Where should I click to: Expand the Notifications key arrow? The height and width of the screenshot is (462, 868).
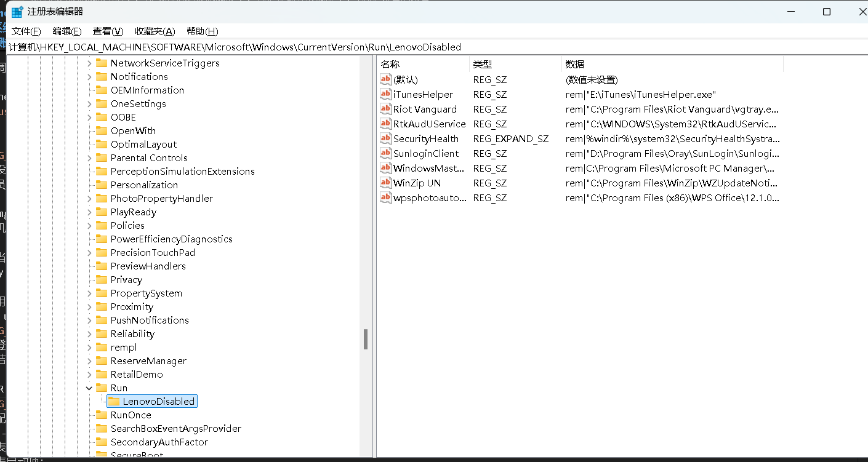89,76
